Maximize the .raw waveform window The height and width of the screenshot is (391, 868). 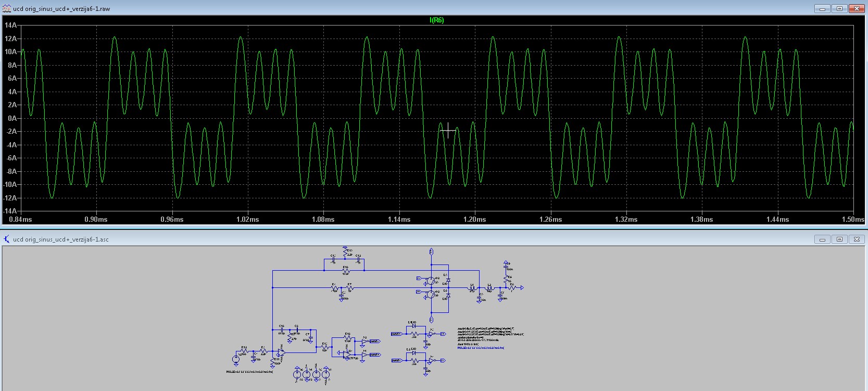click(x=839, y=8)
